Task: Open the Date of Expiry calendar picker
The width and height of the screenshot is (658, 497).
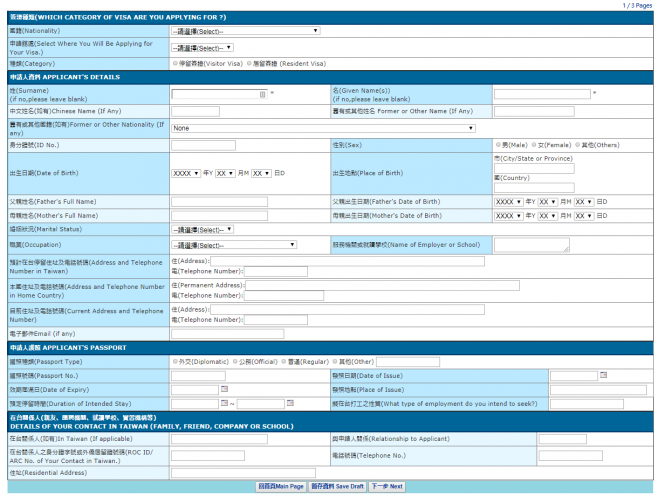Action: 225,389
